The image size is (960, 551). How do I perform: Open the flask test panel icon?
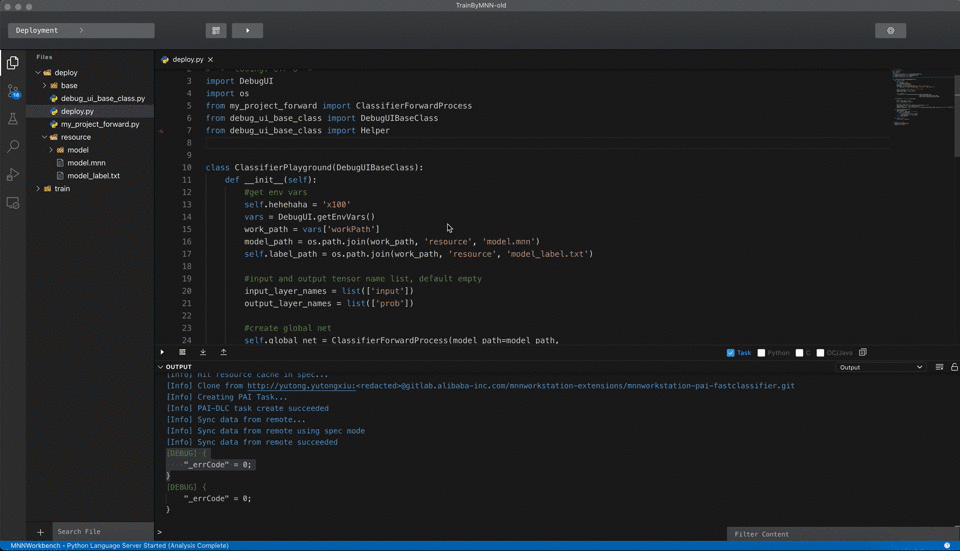click(x=12, y=119)
